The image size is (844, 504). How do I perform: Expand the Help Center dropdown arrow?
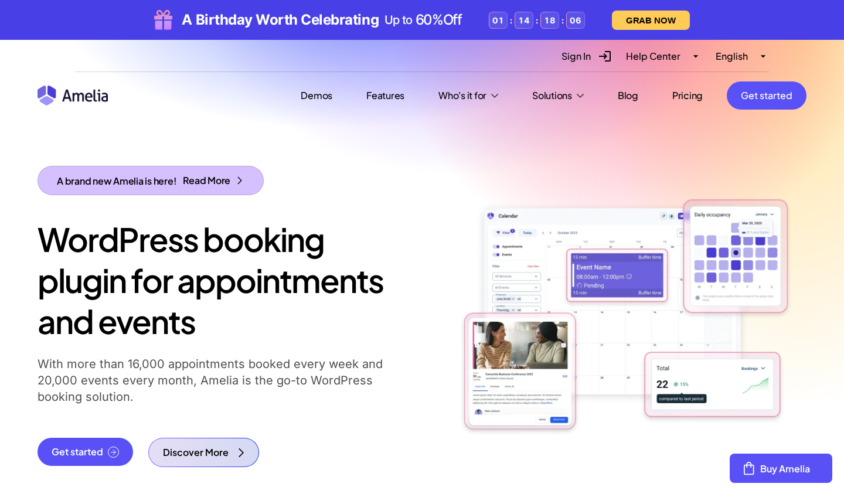[696, 56]
